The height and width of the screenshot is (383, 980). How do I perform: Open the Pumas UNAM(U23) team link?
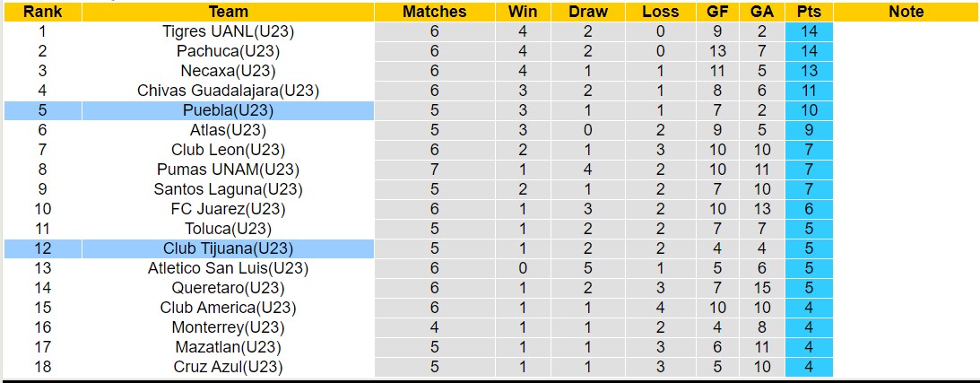coord(228,170)
